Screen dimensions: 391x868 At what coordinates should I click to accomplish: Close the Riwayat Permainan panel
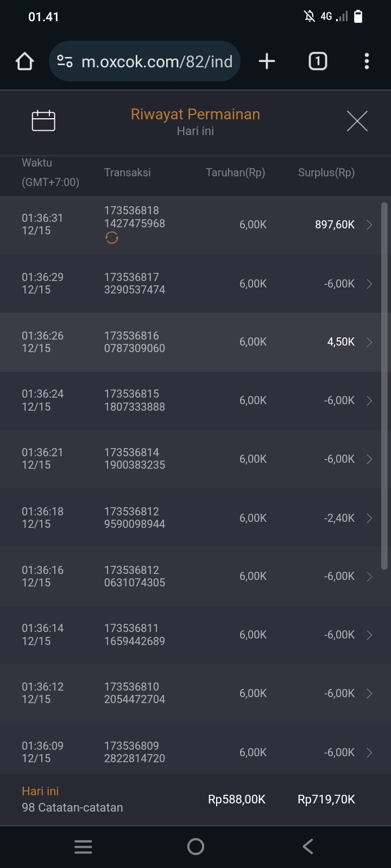click(x=357, y=120)
